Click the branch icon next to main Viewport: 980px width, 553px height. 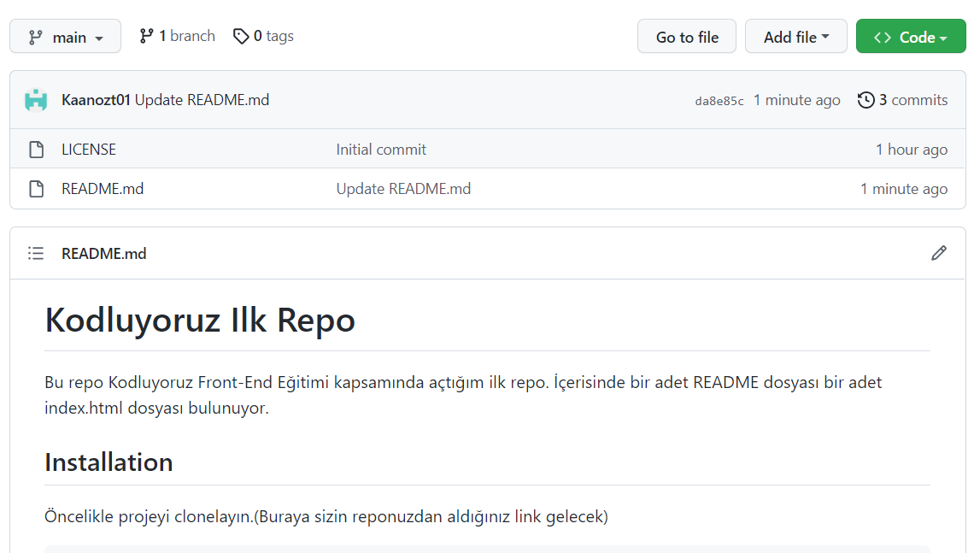point(36,38)
